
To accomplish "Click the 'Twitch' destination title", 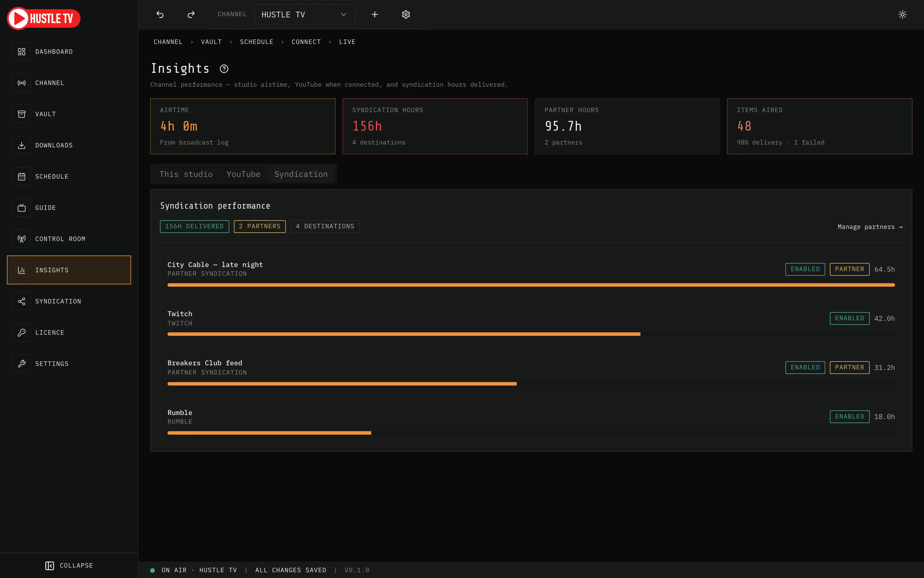I will coord(180,314).
